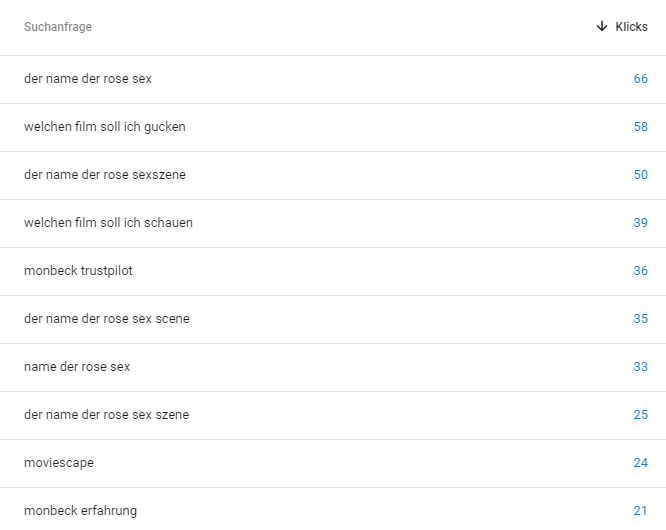
Task: Click the 'monbeck erfahrung' query
Action: pyautogui.click(x=80, y=511)
